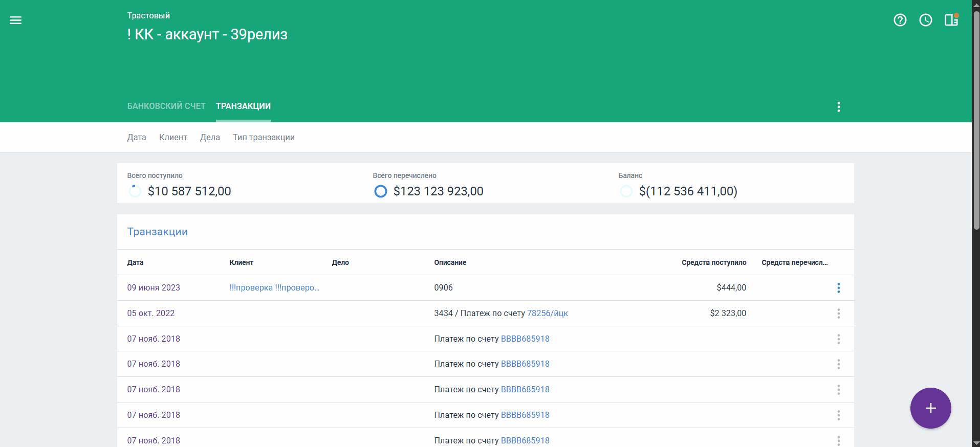Open the hamburger navigation menu
The height and width of the screenshot is (447, 980).
(x=15, y=20)
